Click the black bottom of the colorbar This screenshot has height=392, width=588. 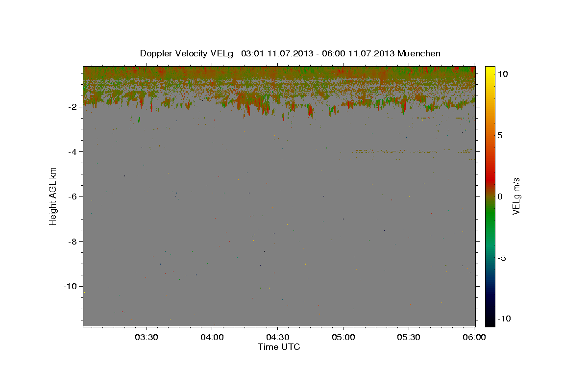490,322
